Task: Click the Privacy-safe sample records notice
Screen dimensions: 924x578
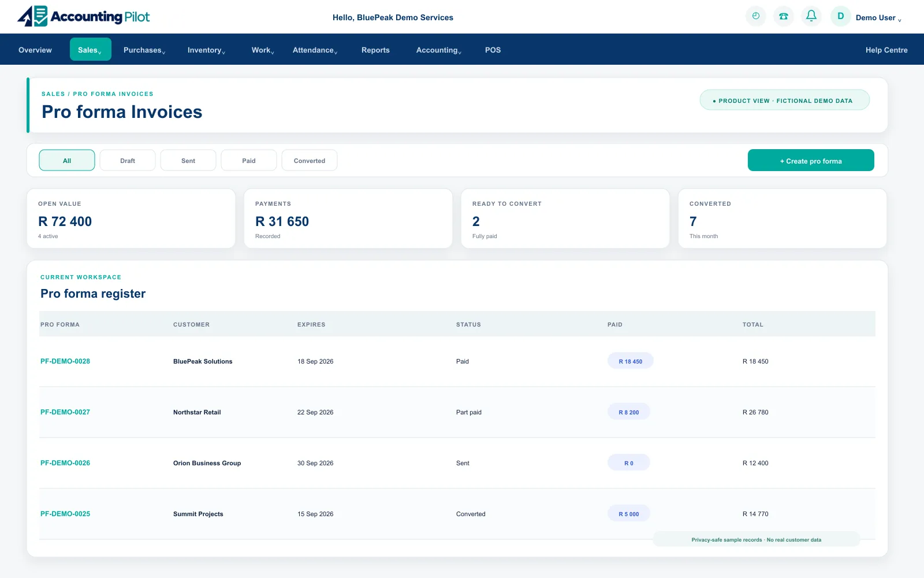Action: [x=757, y=539]
